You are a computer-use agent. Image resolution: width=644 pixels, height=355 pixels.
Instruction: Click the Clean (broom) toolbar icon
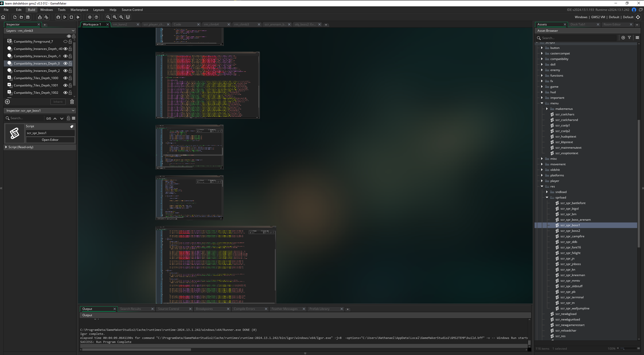coord(78,17)
